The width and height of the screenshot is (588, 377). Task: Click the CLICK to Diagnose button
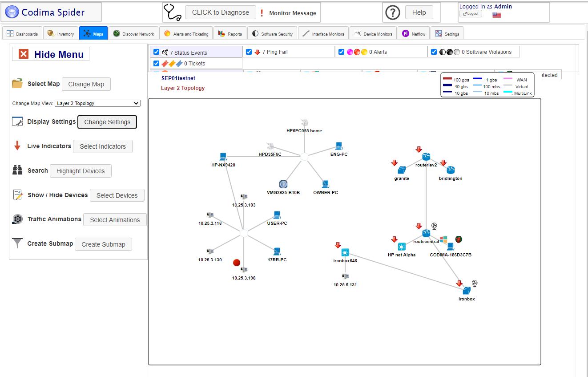220,12
